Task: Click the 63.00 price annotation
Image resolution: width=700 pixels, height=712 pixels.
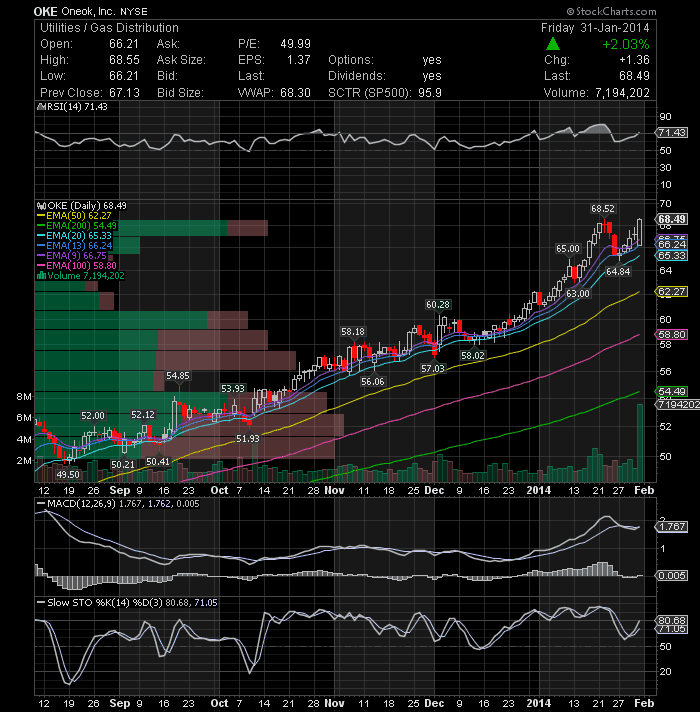Action: [577, 294]
